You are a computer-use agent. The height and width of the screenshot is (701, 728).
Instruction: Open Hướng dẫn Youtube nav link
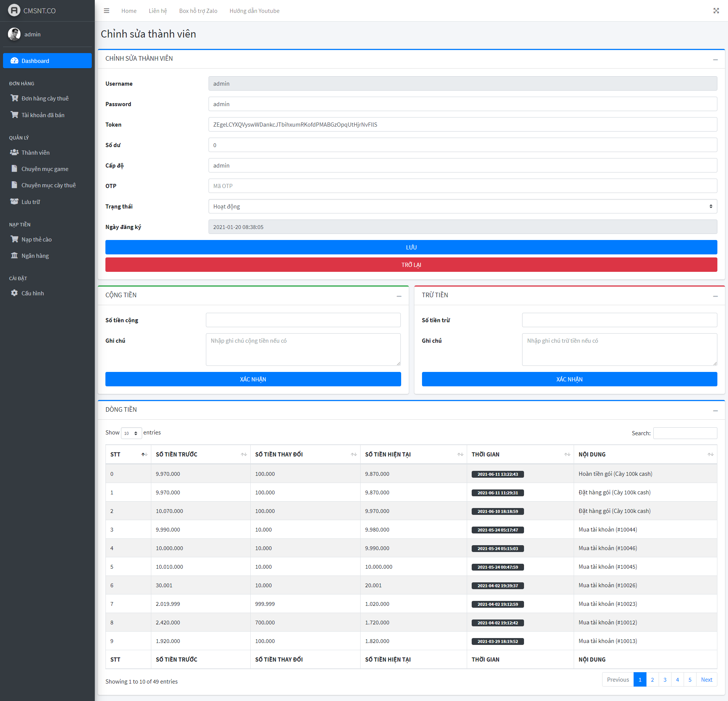[x=254, y=11]
